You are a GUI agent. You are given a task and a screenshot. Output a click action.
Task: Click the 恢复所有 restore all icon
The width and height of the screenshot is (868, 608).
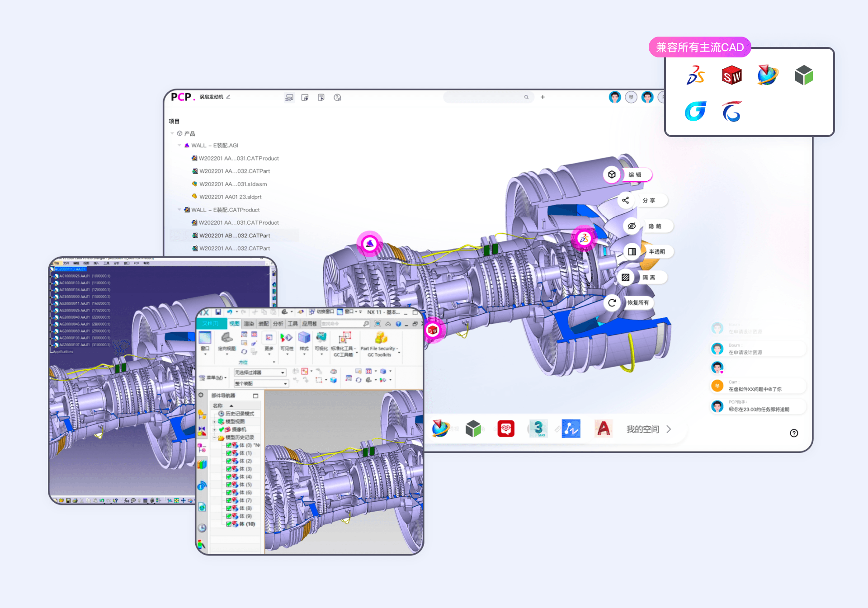[612, 303]
